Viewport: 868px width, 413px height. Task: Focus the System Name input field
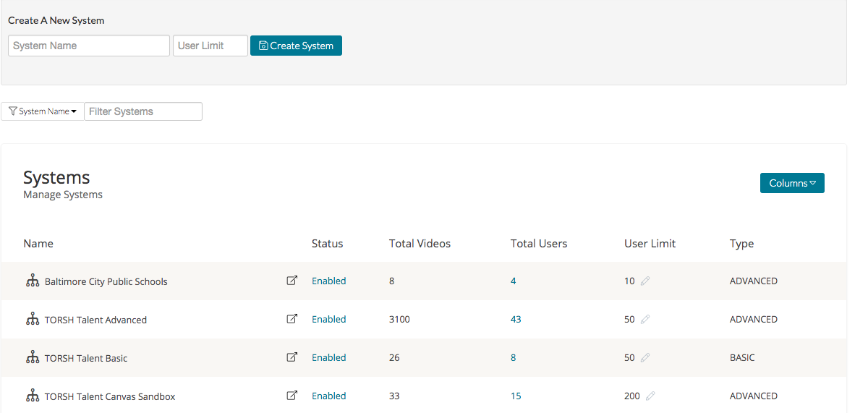click(89, 46)
